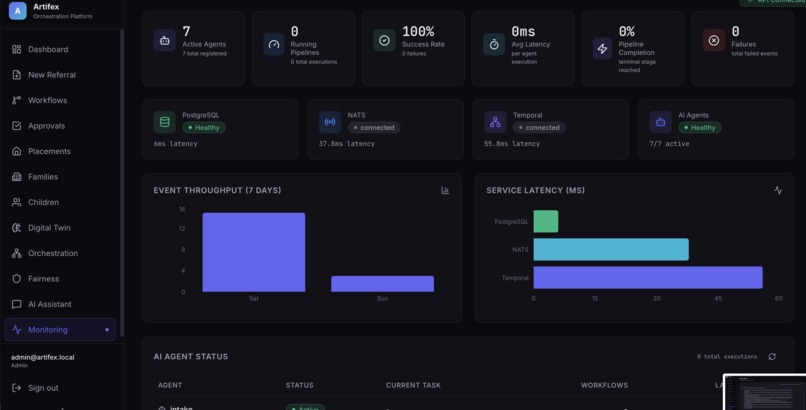
Task: Click the Sat bar in throughput chart
Action: [x=254, y=252]
